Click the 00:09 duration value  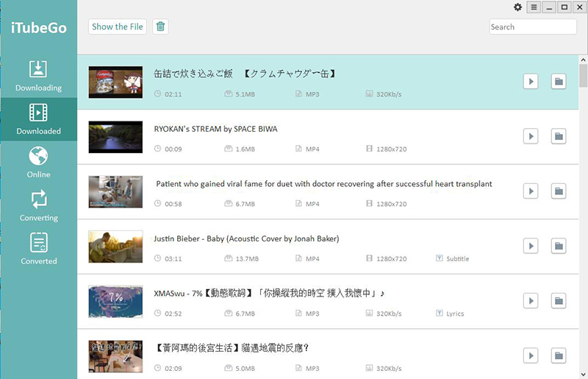click(x=173, y=149)
